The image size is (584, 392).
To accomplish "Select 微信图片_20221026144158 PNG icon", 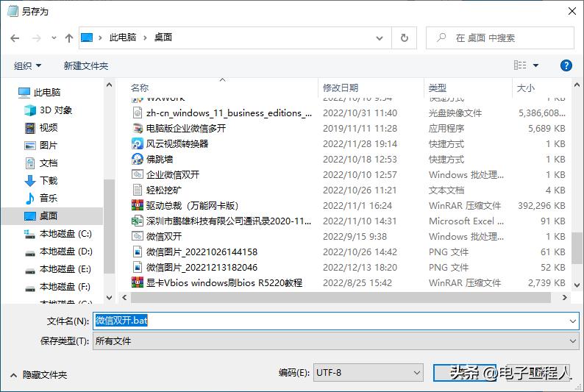I will [138, 252].
